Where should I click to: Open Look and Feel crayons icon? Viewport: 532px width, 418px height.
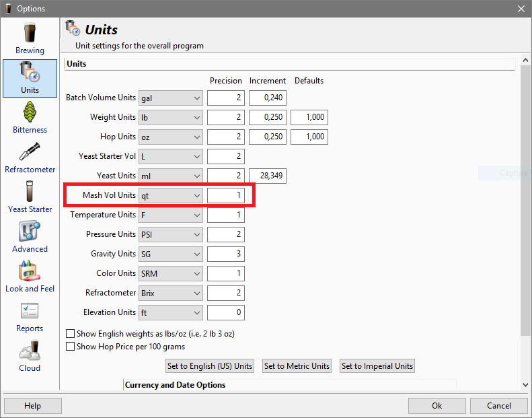coord(30,271)
